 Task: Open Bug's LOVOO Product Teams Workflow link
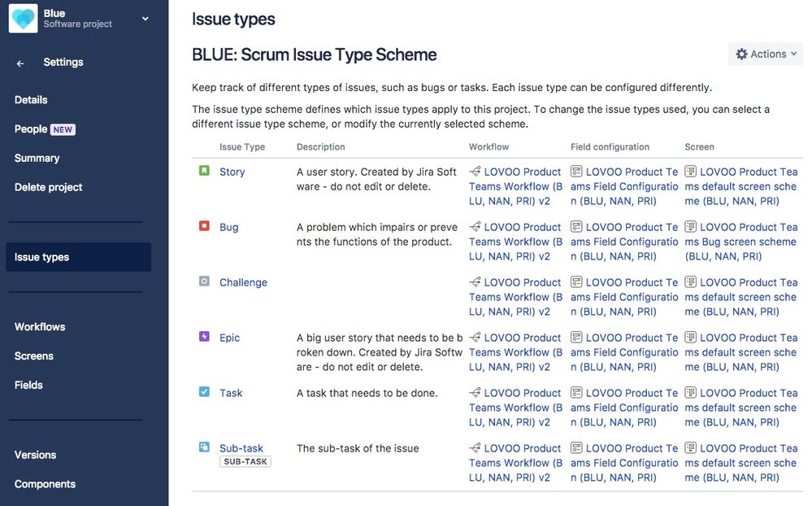(516, 242)
